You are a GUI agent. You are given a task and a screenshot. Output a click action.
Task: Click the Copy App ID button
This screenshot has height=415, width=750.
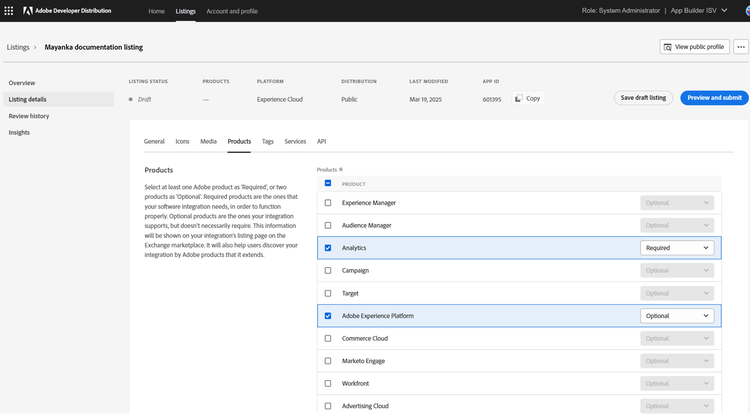(528, 98)
